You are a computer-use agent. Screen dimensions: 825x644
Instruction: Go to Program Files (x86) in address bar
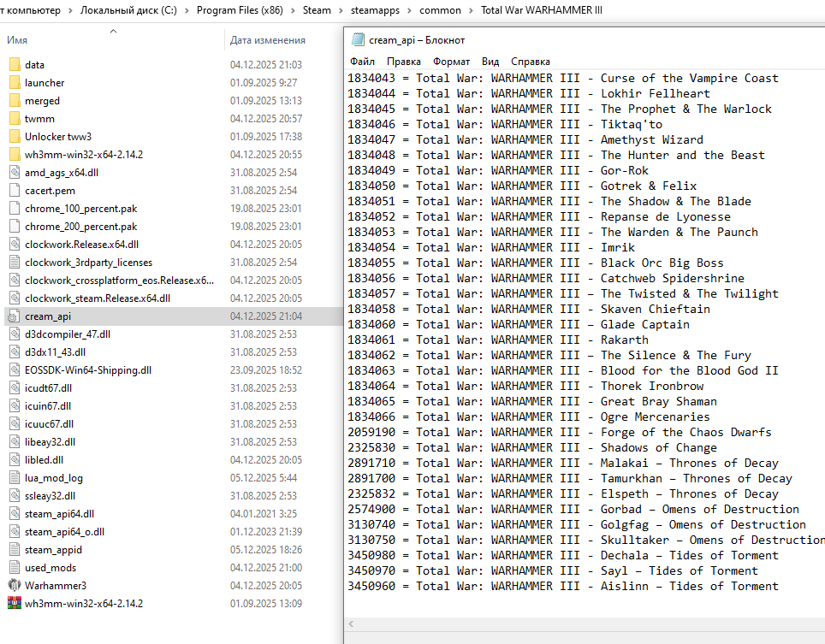[240, 10]
